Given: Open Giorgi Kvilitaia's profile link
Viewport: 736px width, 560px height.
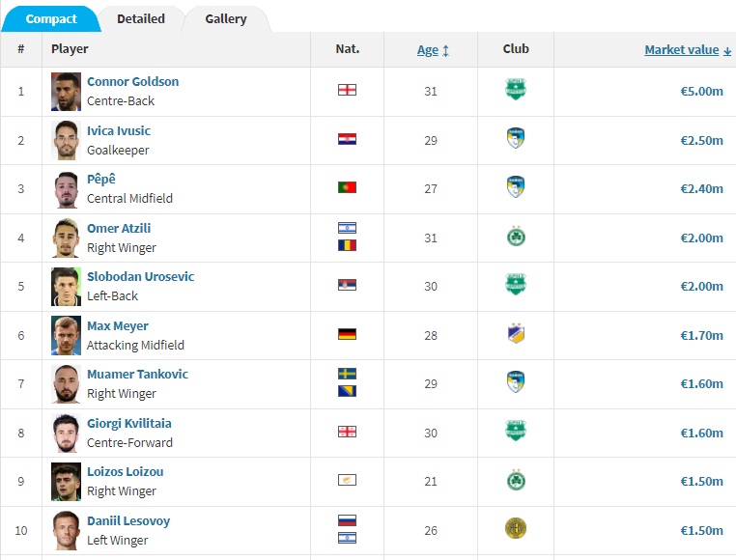Looking at the screenshot, I should click(x=129, y=424).
